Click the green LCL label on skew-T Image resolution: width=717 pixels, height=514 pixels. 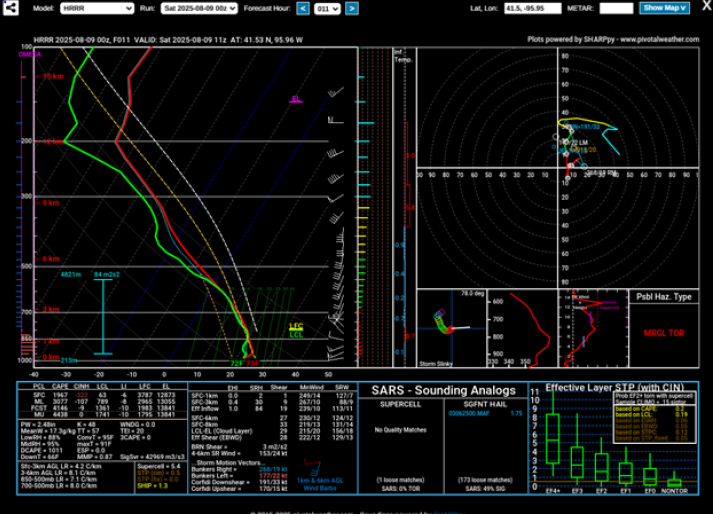296,334
